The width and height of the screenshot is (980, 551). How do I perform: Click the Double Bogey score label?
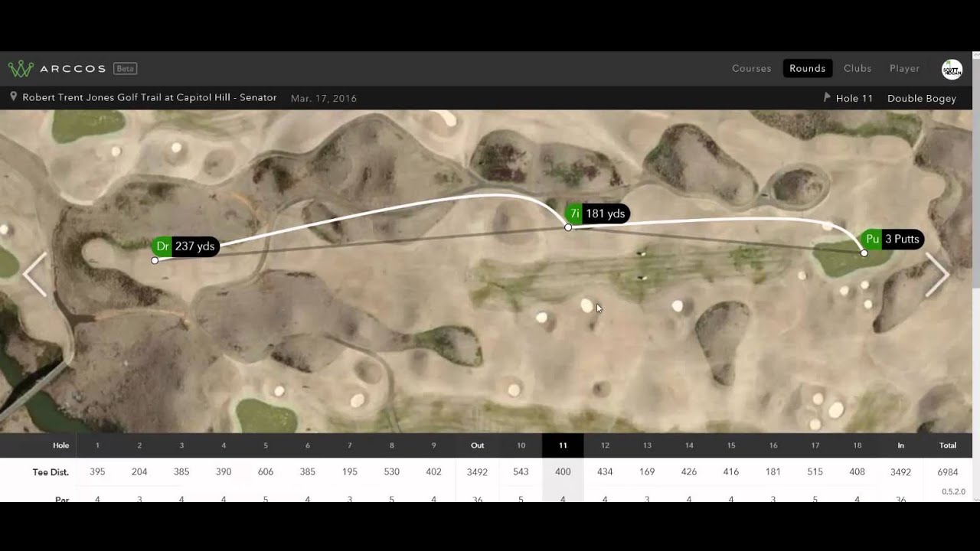[922, 98]
